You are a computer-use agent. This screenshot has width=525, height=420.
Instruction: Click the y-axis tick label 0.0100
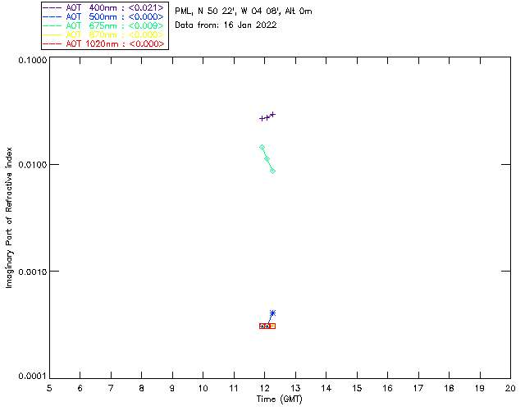click(x=33, y=165)
